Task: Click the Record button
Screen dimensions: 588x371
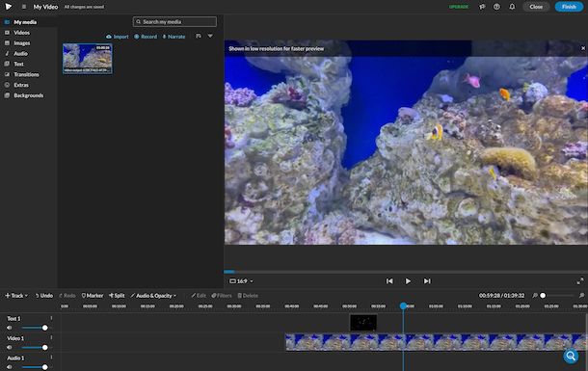Action: [x=146, y=37]
